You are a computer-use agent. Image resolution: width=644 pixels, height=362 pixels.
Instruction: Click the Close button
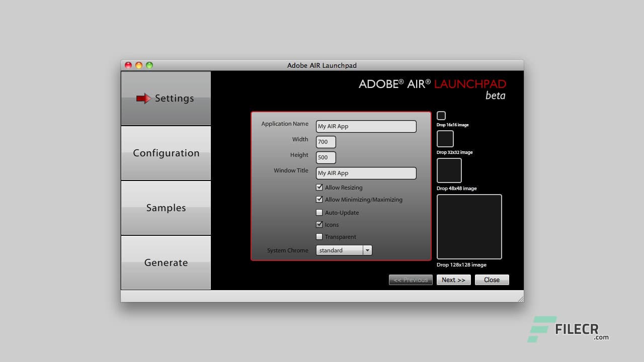coord(492,280)
